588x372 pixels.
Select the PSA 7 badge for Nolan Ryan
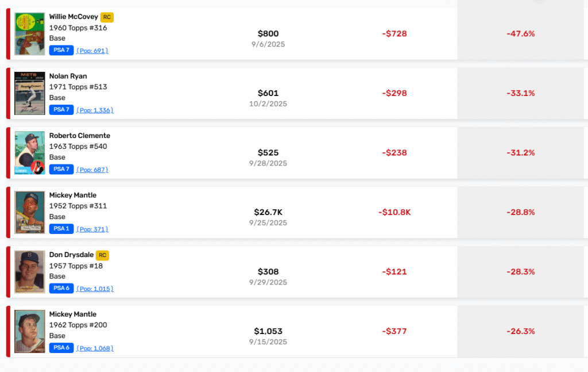61,110
